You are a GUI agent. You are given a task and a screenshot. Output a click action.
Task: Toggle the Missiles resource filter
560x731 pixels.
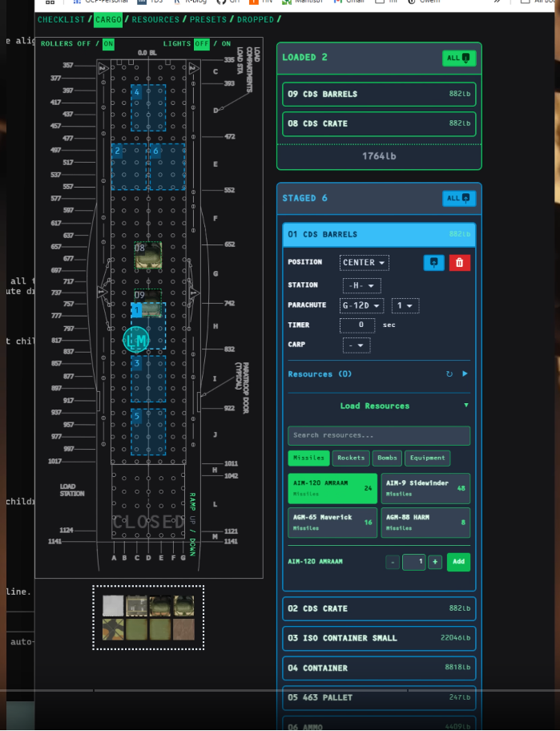[x=308, y=458]
